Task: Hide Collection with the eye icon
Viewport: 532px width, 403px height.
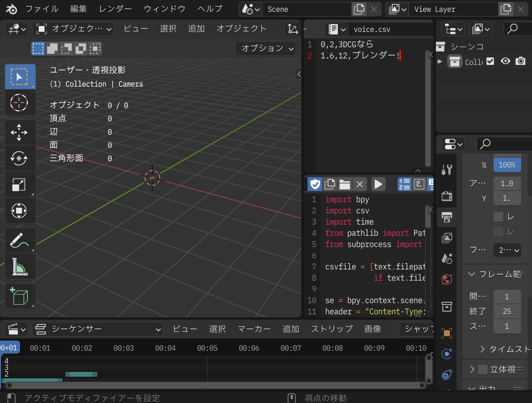Action: [506, 62]
